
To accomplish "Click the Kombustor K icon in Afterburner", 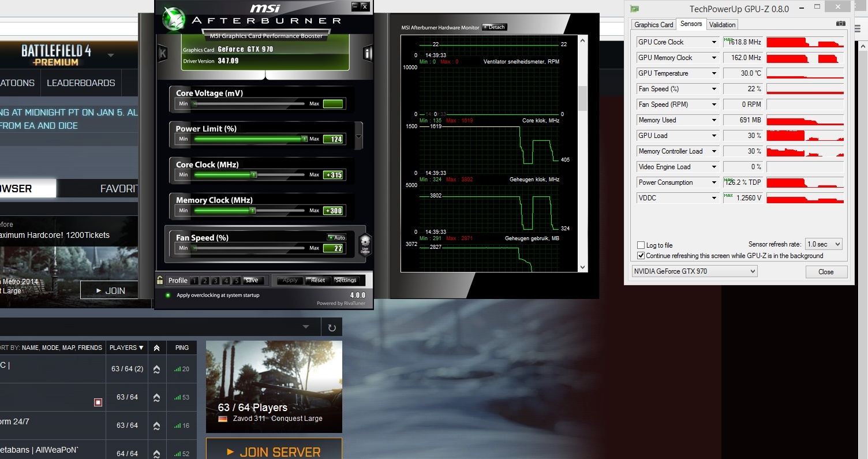I will coord(163,54).
